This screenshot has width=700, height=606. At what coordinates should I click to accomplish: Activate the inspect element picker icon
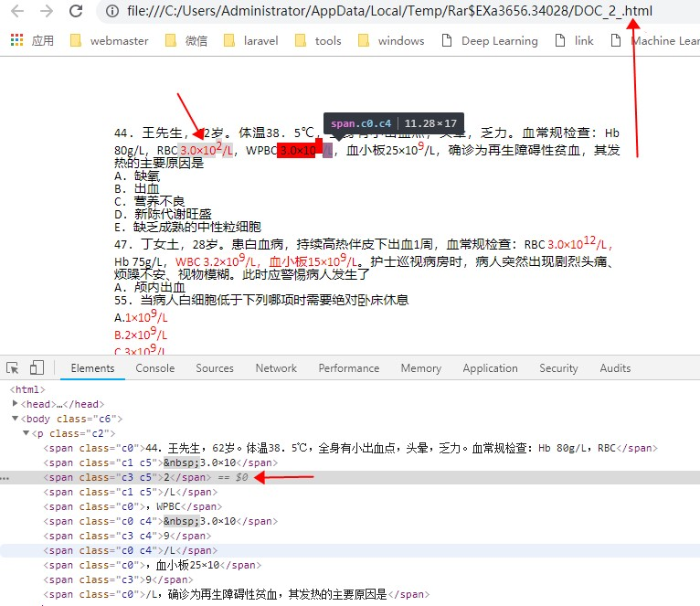(13, 368)
